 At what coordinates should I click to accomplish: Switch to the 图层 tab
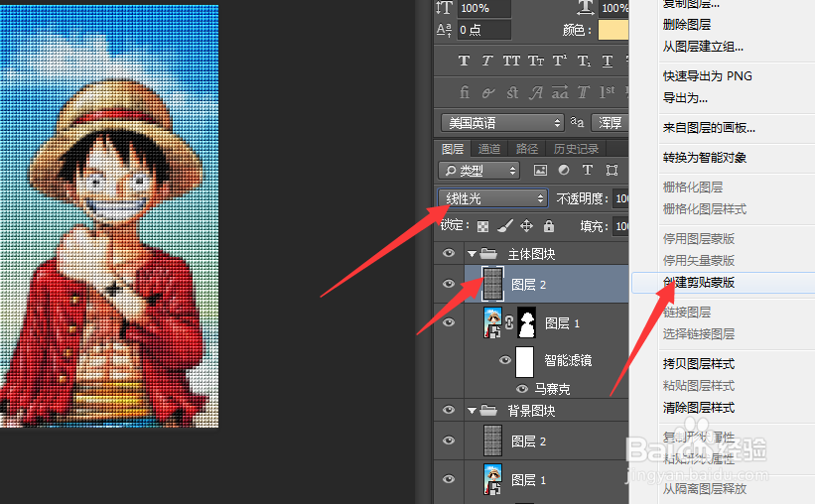pyautogui.click(x=453, y=149)
